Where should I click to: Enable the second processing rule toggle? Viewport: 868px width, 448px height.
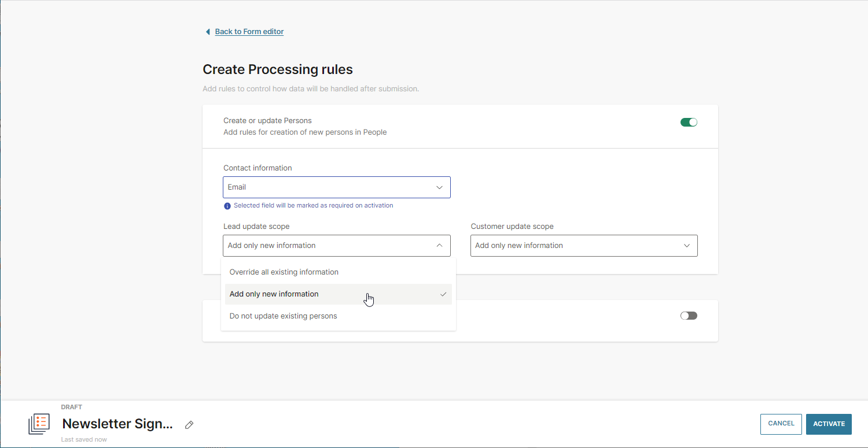click(689, 316)
